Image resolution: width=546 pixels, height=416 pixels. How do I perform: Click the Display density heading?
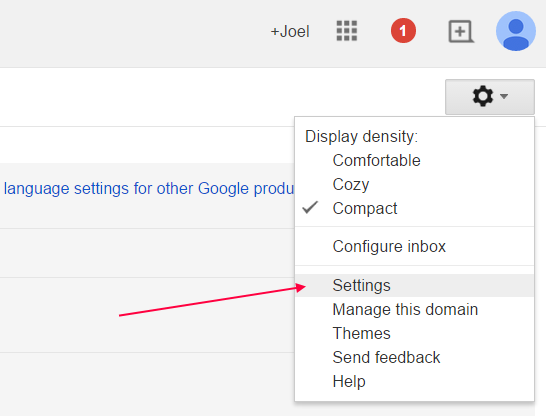(361, 136)
